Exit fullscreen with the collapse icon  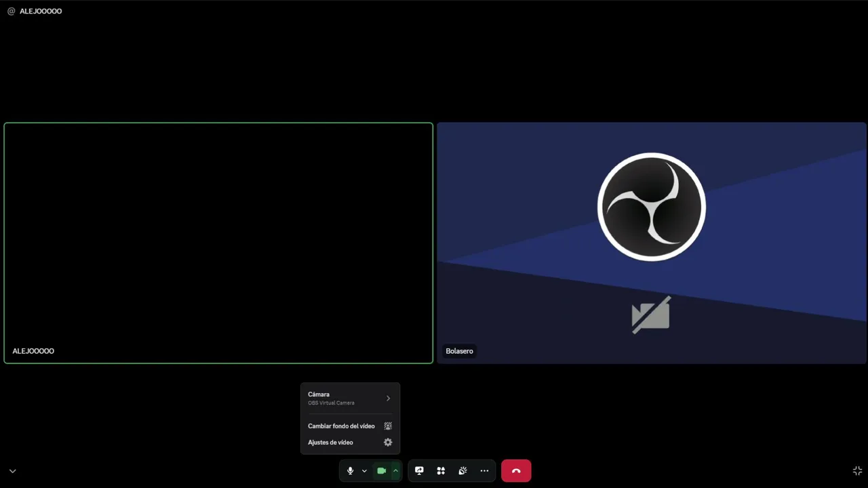[x=857, y=471]
